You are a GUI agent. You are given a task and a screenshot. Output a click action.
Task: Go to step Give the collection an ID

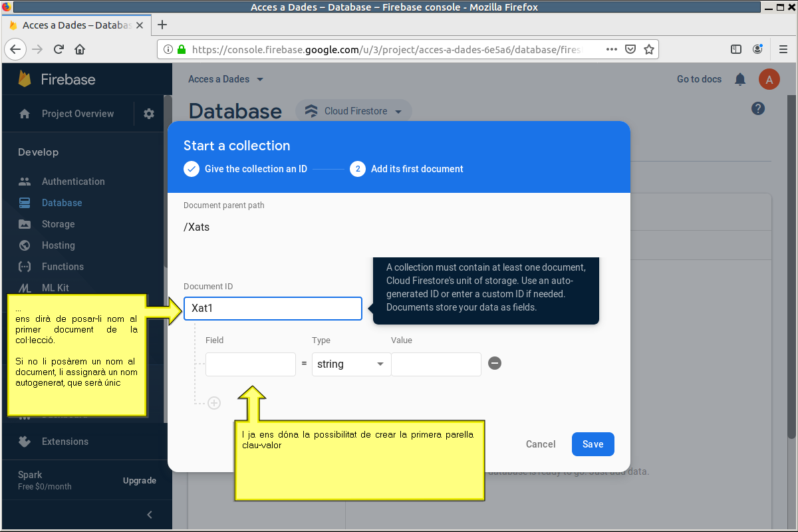click(x=245, y=169)
